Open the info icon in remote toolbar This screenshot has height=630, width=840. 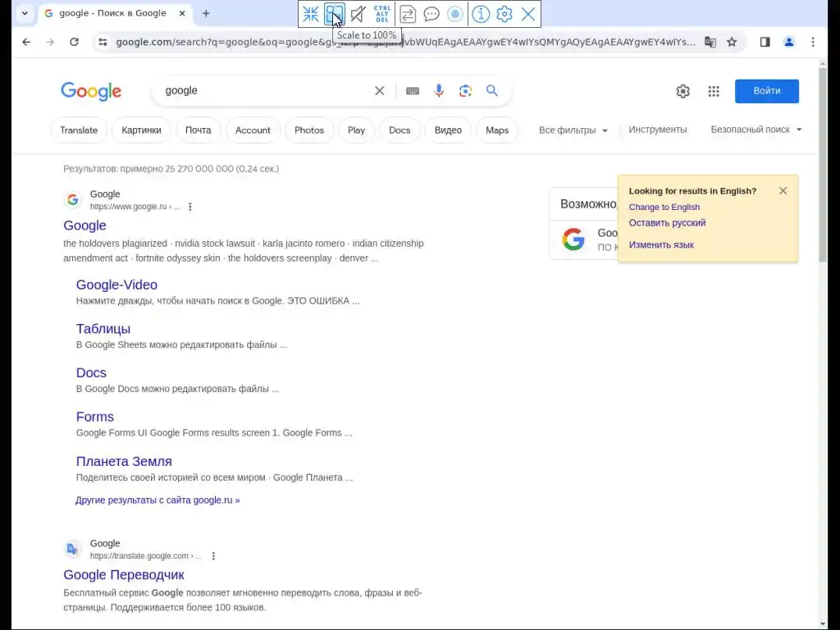(x=481, y=14)
